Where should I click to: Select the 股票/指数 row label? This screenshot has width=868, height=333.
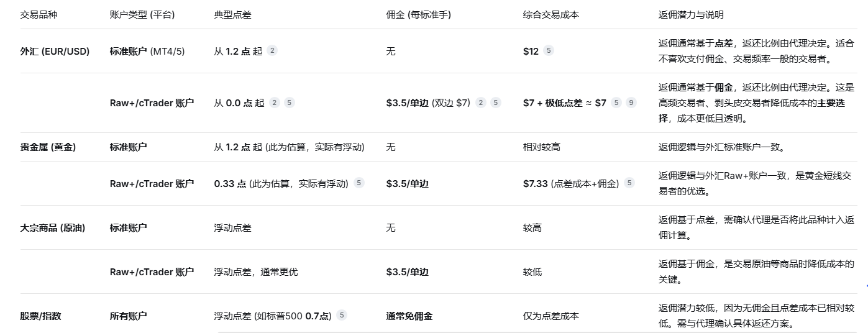coord(40,316)
